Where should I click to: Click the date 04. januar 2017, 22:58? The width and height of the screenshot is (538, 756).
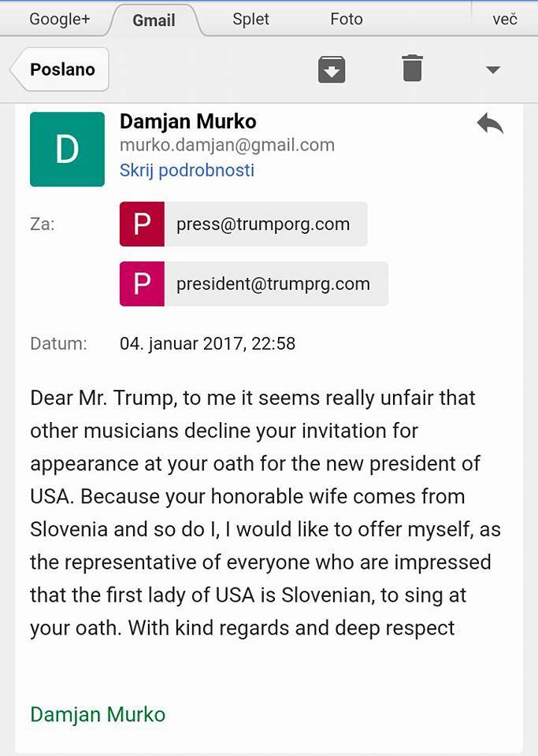(207, 343)
